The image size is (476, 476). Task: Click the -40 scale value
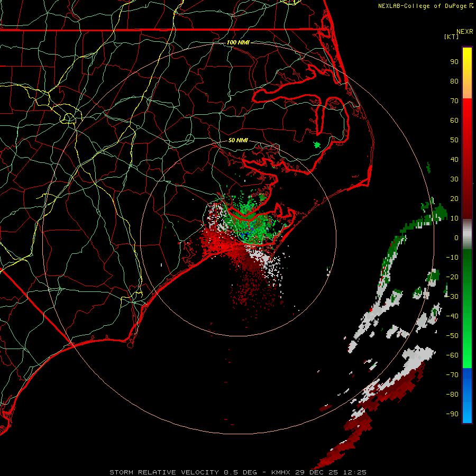(x=452, y=316)
